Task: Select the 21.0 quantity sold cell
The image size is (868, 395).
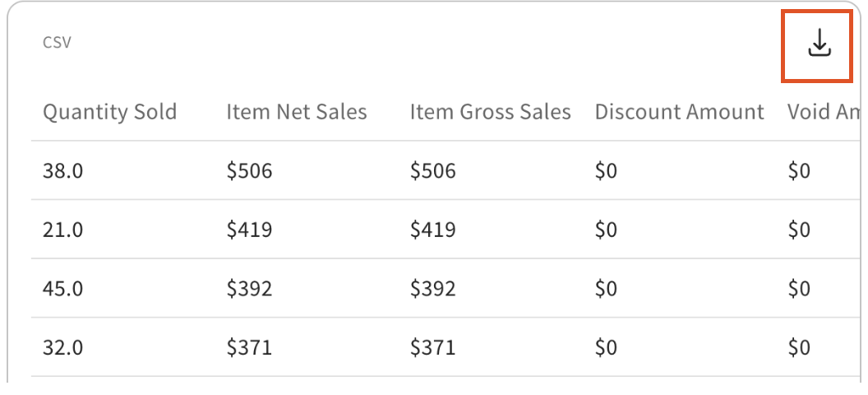Action: click(63, 230)
